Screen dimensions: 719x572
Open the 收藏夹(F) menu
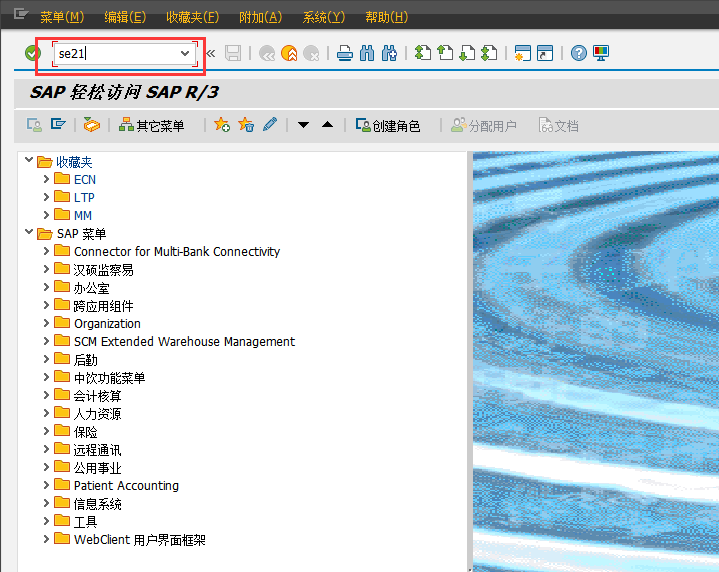[x=193, y=17]
